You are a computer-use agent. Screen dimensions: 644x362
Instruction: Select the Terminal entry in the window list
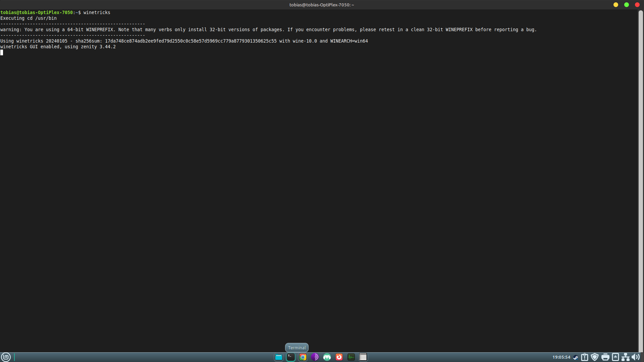pos(296,348)
